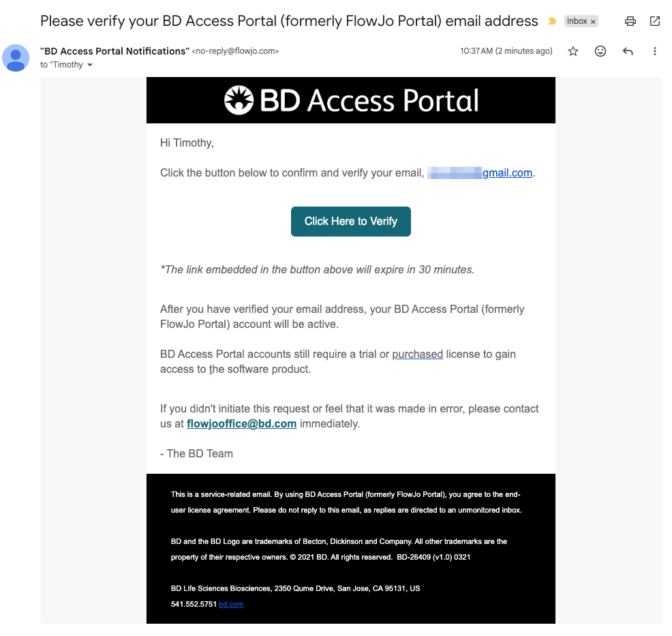Remove the Inbox label with its X
Viewport: 672px width, 636px height.
(593, 22)
